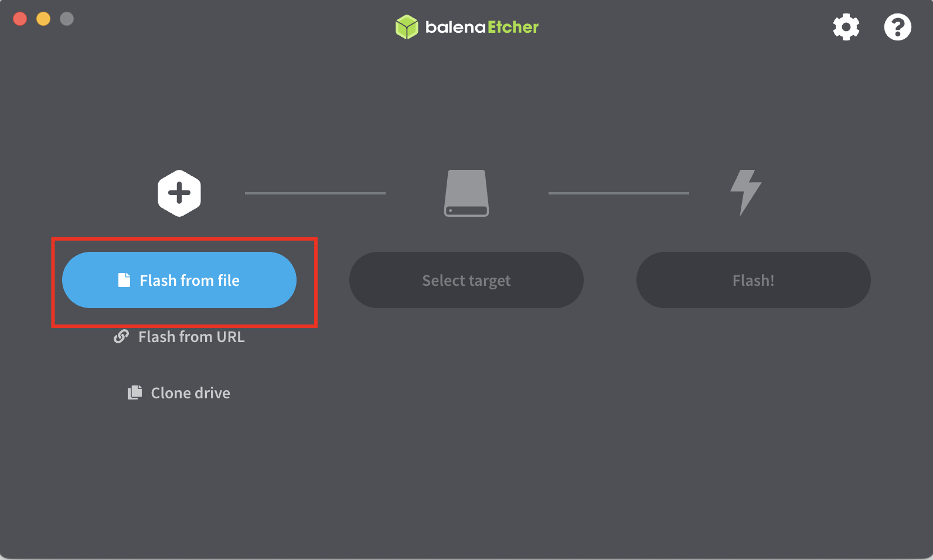Click the file icon in Flash from file
The height and width of the screenshot is (560, 933).
(124, 280)
